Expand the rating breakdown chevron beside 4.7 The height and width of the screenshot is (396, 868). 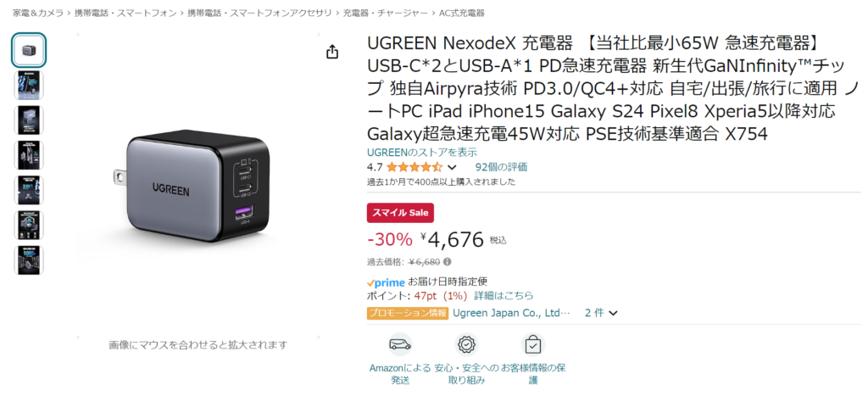pyautogui.click(x=452, y=167)
